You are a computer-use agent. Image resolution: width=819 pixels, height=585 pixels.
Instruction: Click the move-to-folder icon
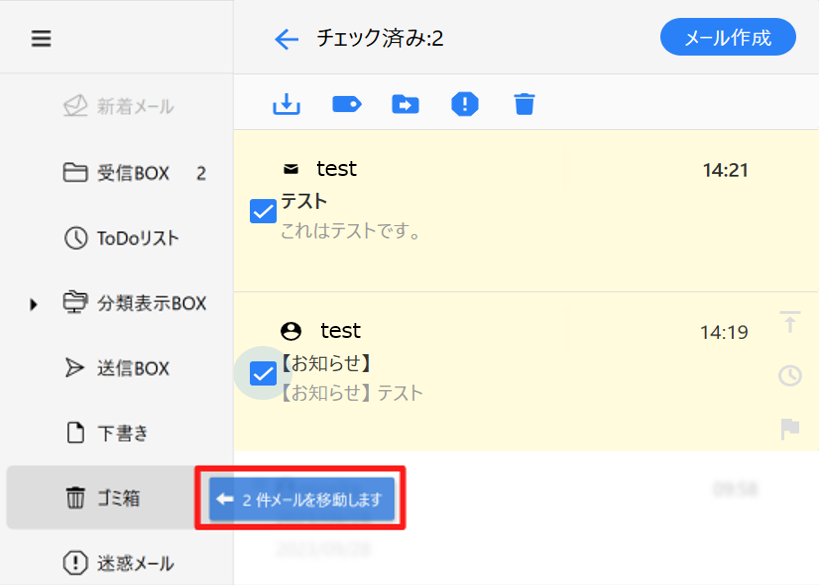[405, 104]
